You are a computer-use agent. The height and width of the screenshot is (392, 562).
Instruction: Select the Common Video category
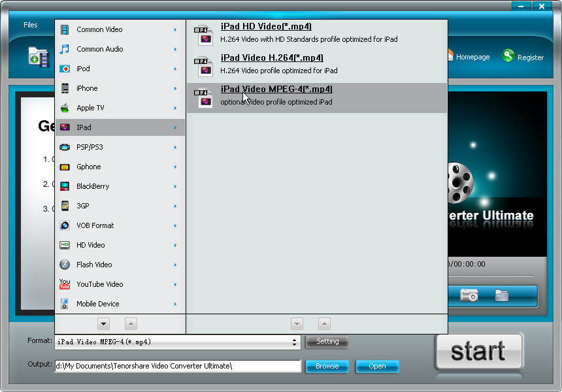coord(120,30)
